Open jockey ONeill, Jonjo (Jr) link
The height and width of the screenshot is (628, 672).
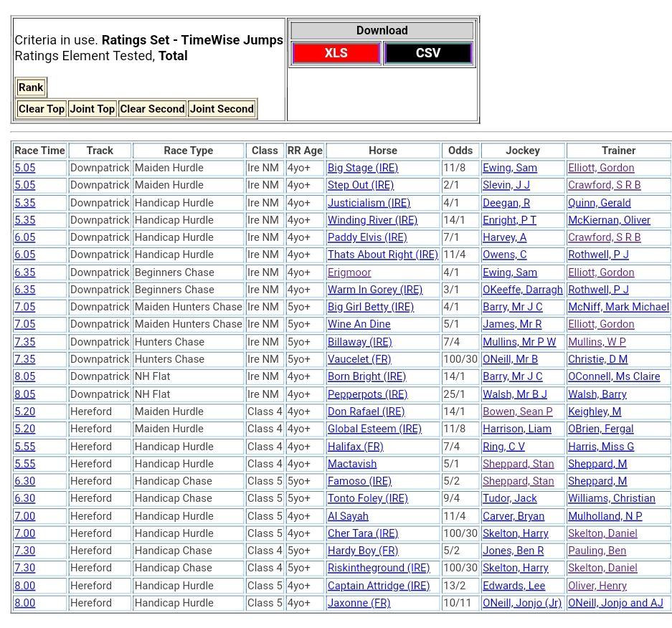[x=521, y=603]
